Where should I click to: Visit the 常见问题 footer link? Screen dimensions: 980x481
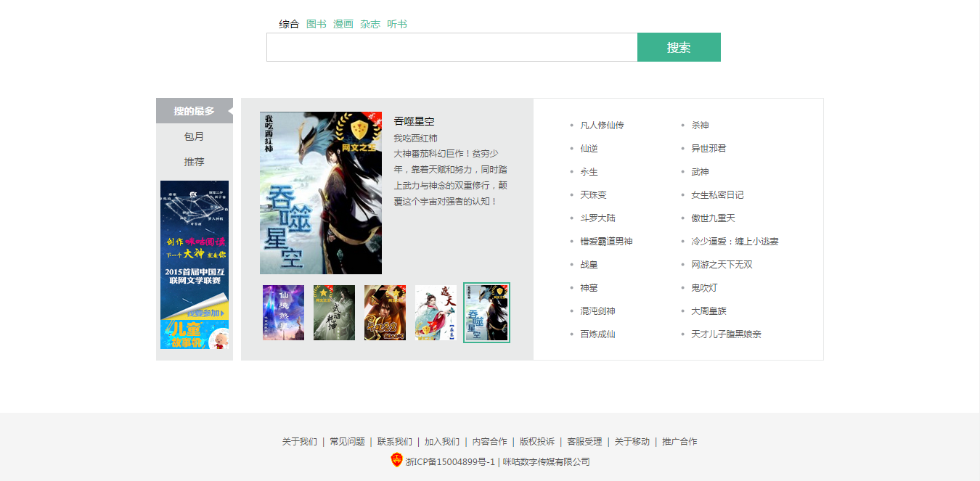point(347,442)
